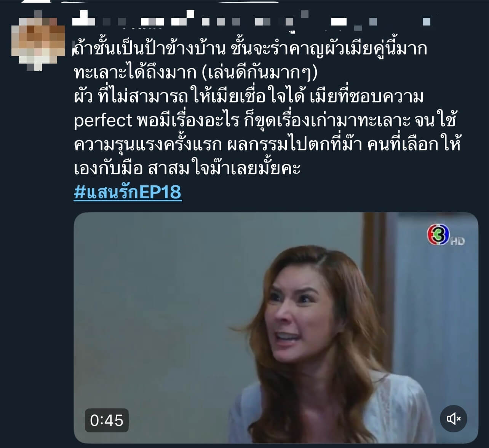Click the 0:45 video duration badge
Screen dimensions: 489x448
(107, 420)
